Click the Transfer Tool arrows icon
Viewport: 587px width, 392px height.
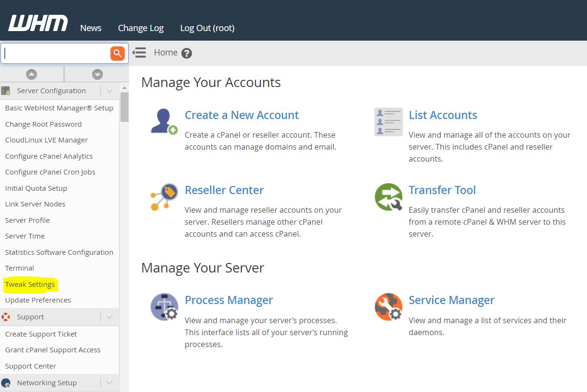coord(388,196)
